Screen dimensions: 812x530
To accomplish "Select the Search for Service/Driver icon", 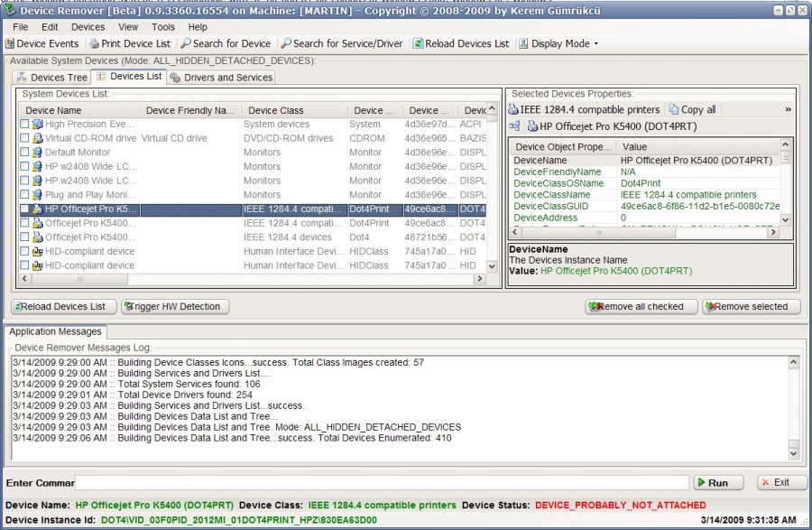I will (287, 43).
